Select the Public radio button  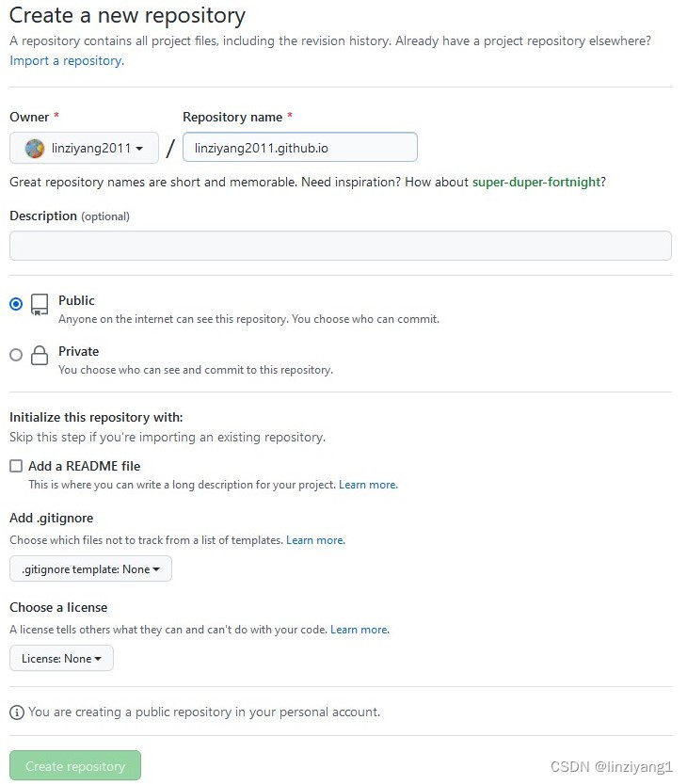pos(16,304)
